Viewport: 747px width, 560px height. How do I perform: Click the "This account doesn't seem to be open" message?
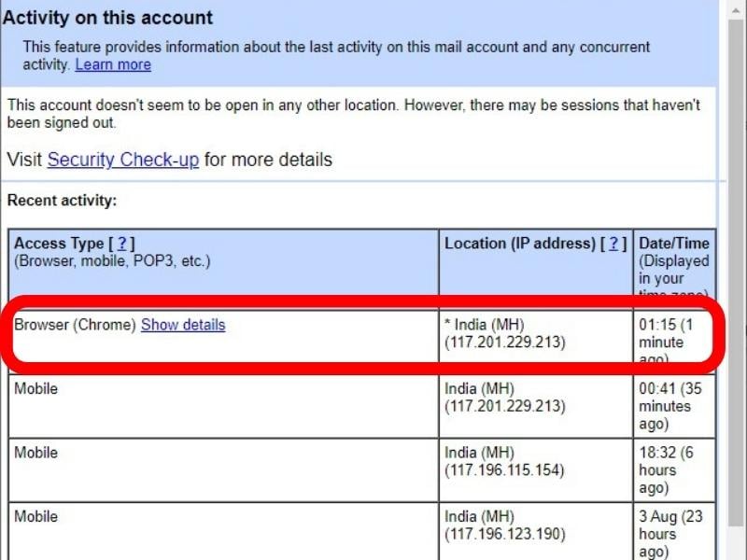[354, 114]
